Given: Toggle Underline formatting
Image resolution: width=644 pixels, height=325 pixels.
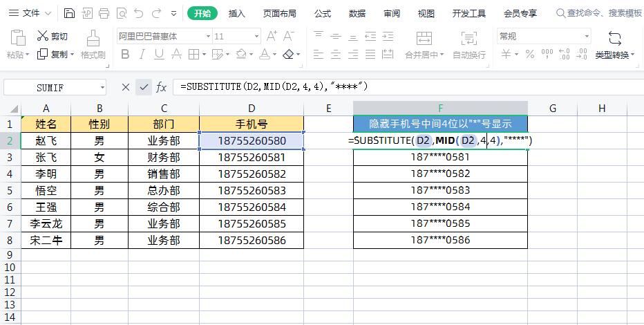Looking at the screenshot, I should [x=159, y=54].
